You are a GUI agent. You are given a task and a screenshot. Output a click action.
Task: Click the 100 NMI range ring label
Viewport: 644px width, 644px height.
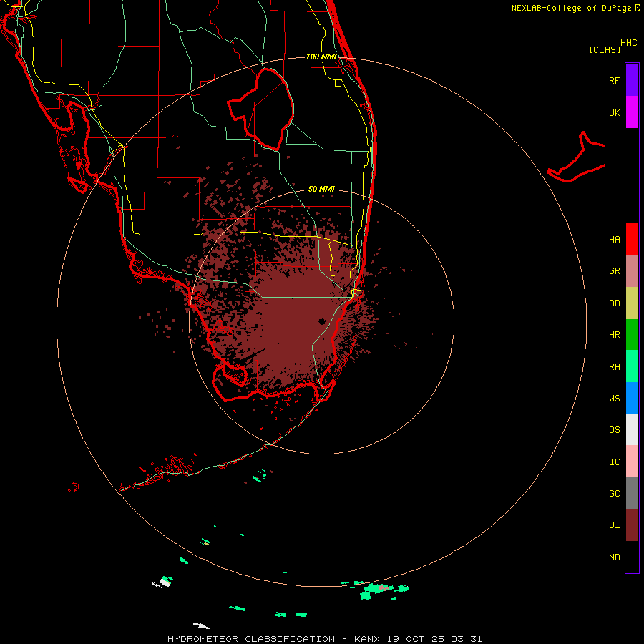[x=321, y=57]
